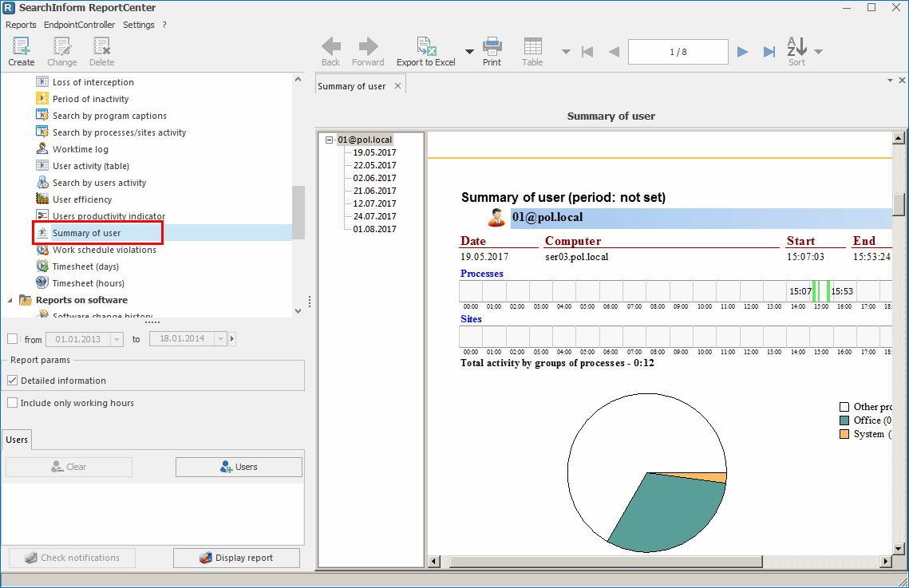Close the report panel with the X
The width and height of the screenshot is (909, 588).
[x=902, y=81]
